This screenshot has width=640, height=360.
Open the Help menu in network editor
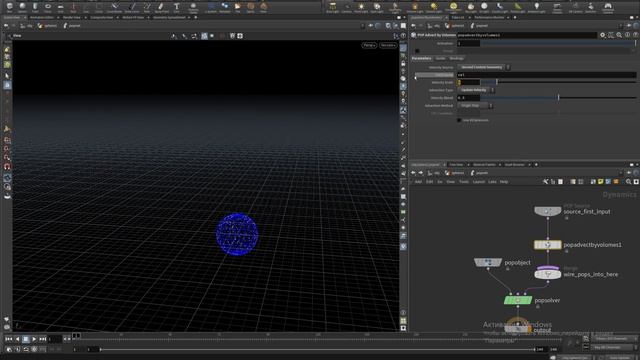coord(504,182)
